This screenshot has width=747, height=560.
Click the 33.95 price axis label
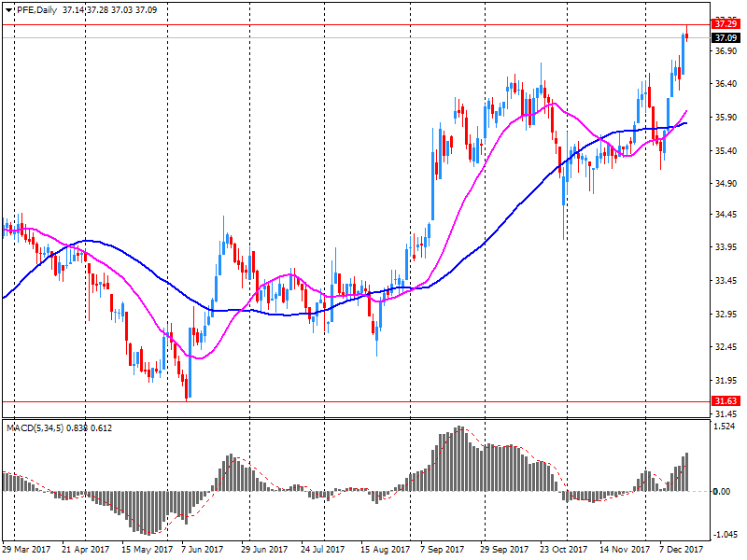point(726,247)
